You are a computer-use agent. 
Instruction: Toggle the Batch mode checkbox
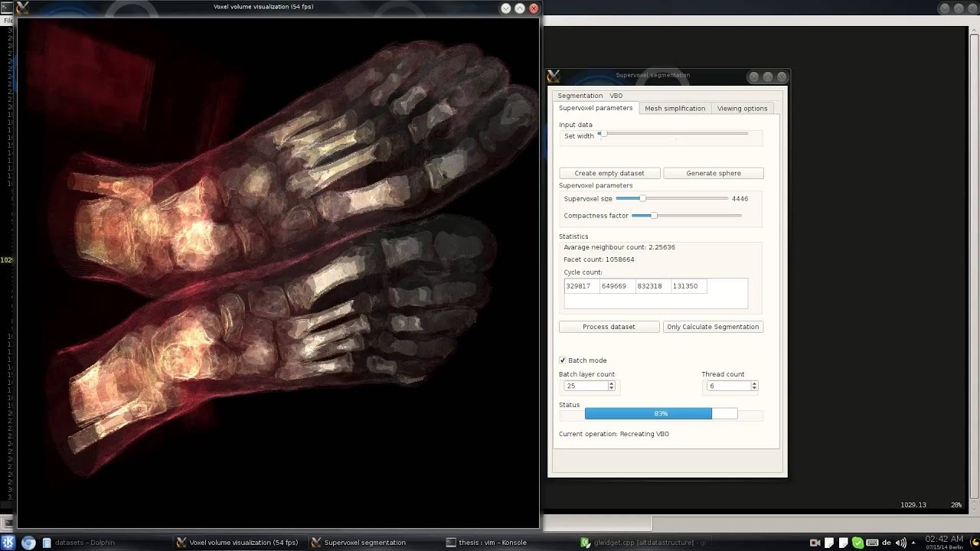pyautogui.click(x=563, y=360)
